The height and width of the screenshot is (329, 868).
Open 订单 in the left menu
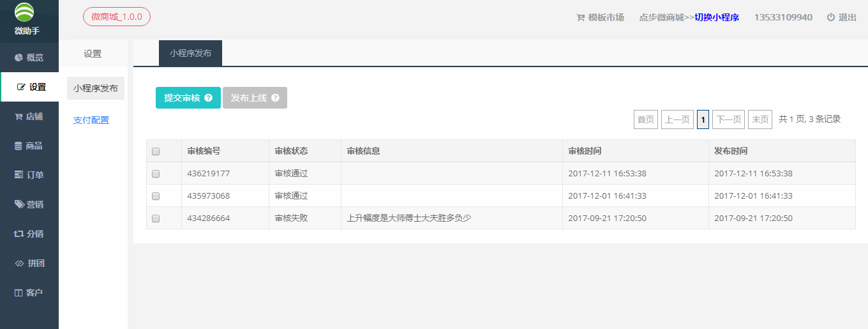[x=29, y=175]
